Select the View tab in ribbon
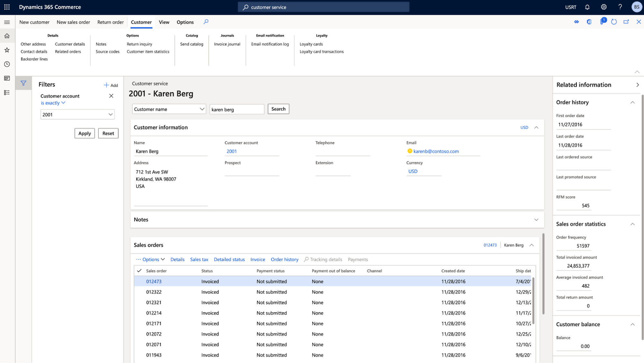The width and height of the screenshot is (644, 363). coord(164,22)
